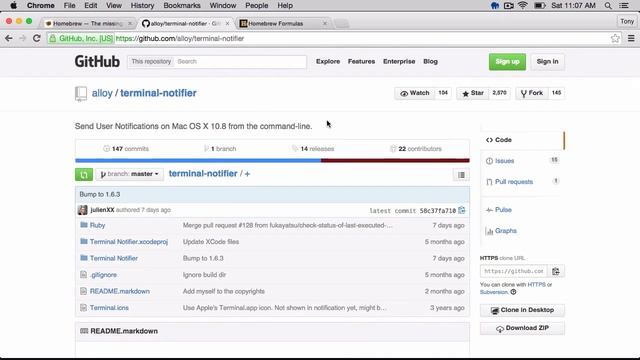Copy clone URL clipboard icon
The image size is (640, 360).
coord(556,271)
